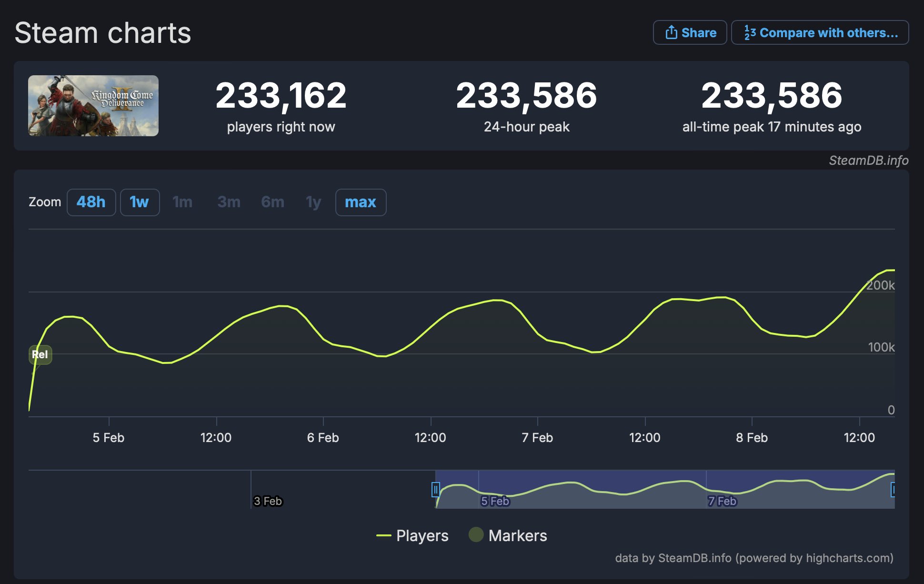
Task: Click the Kingdom Come Deliverance II thumbnail
Action: pos(93,106)
